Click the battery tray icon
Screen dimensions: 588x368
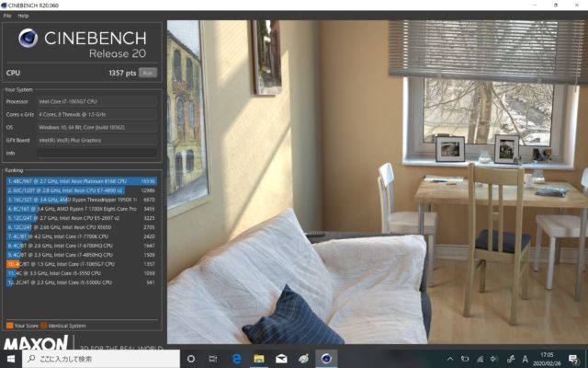click(x=465, y=359)
